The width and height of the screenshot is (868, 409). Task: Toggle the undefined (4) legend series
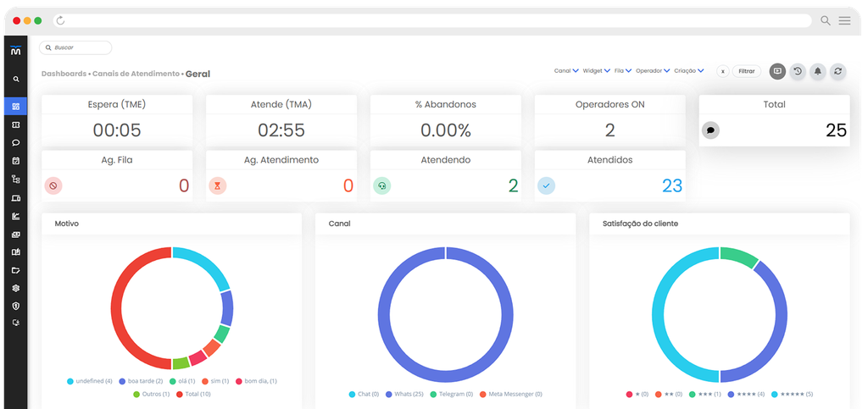click(90, 381)
